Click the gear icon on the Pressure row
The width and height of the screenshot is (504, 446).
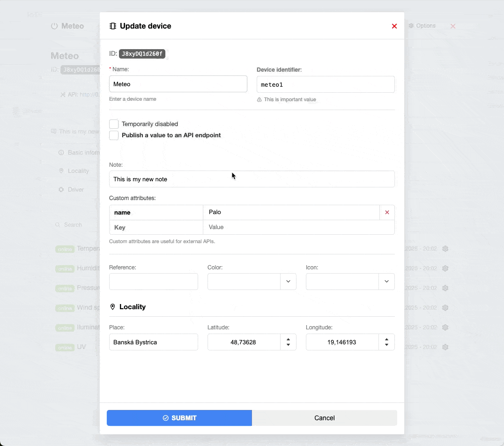[445, 288]
